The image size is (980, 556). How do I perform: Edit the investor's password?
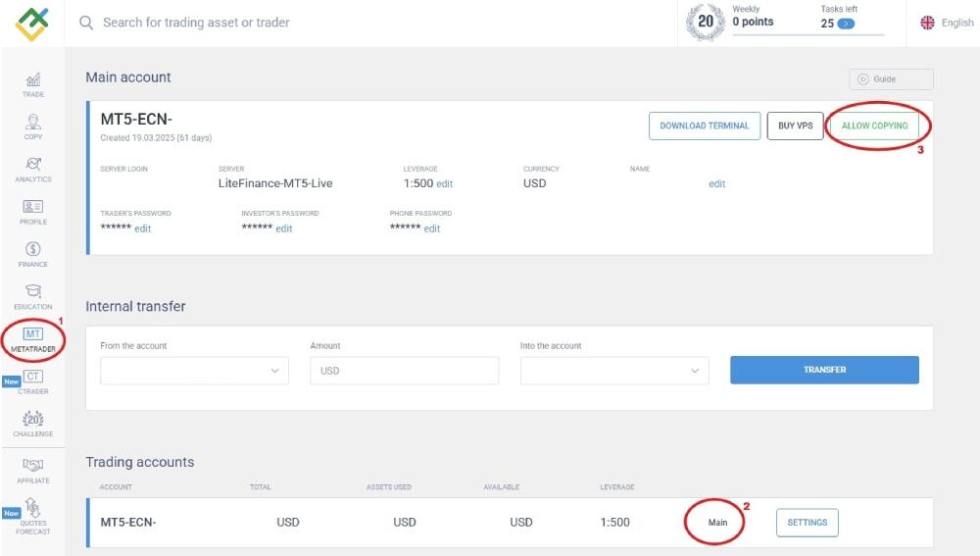[x=284, y=228]
